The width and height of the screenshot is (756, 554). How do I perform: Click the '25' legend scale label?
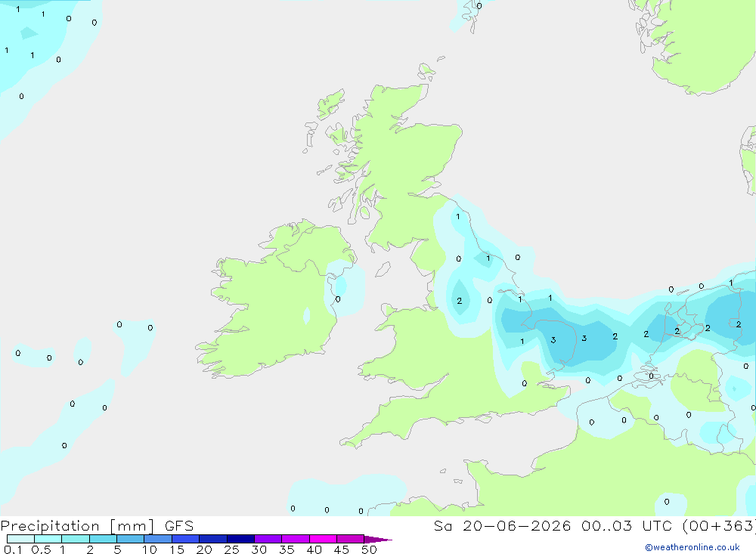click(231, 549)
